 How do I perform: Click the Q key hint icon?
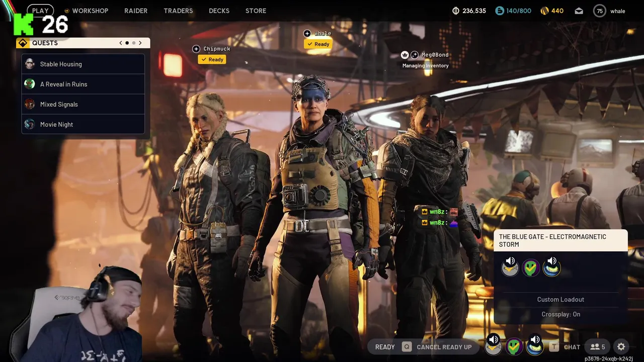(x=407, y=347)
